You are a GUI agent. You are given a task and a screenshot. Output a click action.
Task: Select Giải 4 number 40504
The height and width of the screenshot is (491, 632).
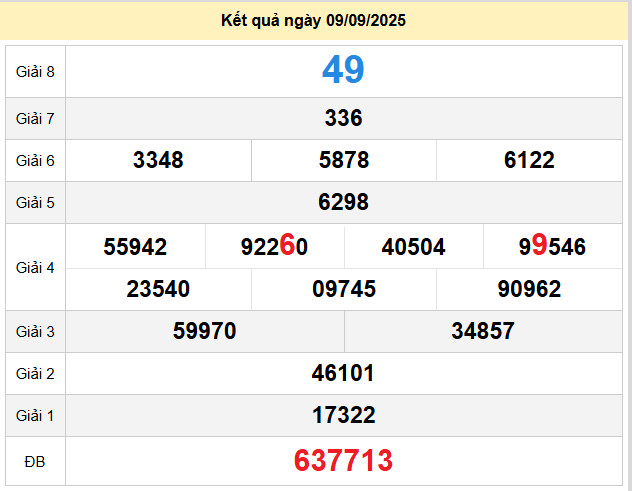point(414,247)
